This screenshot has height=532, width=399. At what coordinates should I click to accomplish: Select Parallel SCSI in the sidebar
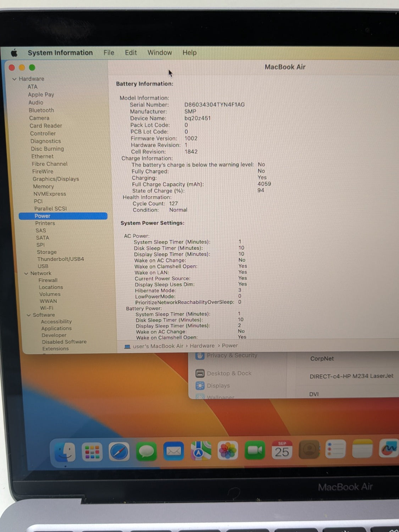51,209
